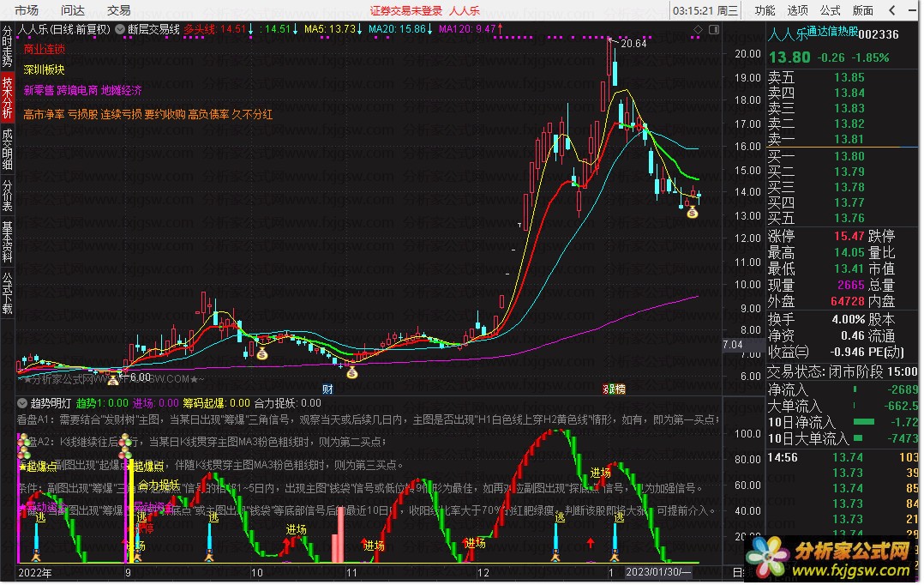This screenshot has height=585, width=924.
Task: Click the MA120: 9.47 indicator label
Action: (x=467, y=29)
